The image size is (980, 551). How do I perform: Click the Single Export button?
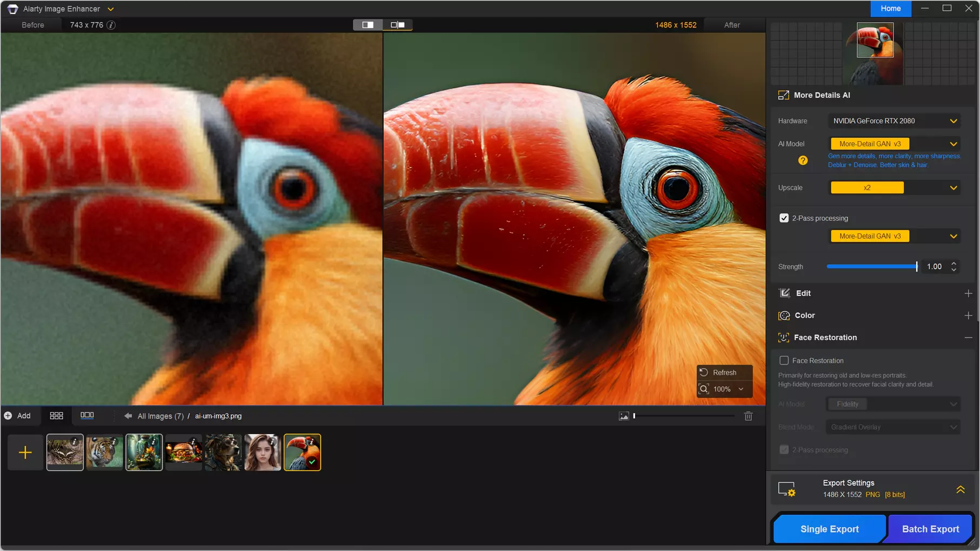pyautogui.click(x=829, y=529)
